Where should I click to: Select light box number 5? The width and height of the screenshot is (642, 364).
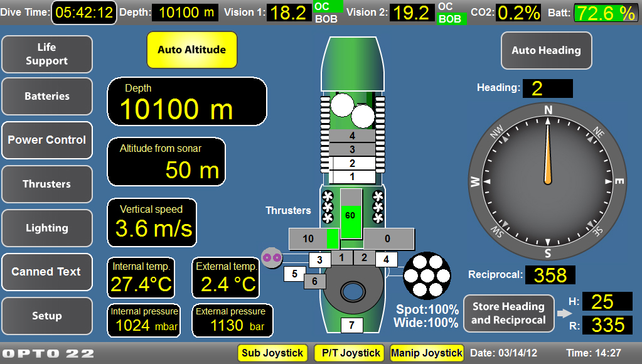294,274
